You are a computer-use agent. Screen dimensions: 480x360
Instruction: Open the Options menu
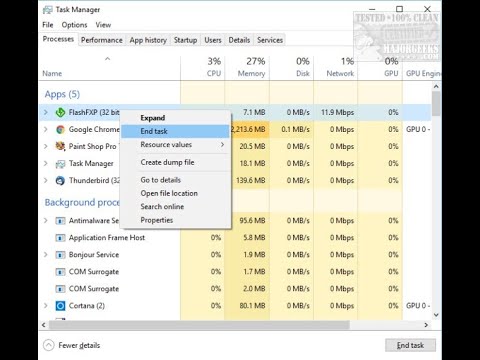pyautogui.click(x=74, y=25)
